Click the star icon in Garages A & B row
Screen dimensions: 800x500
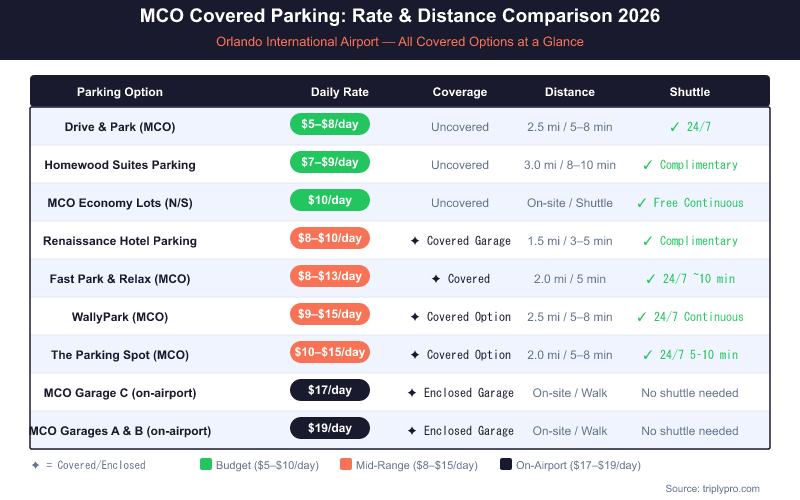(x=412, y=431)
